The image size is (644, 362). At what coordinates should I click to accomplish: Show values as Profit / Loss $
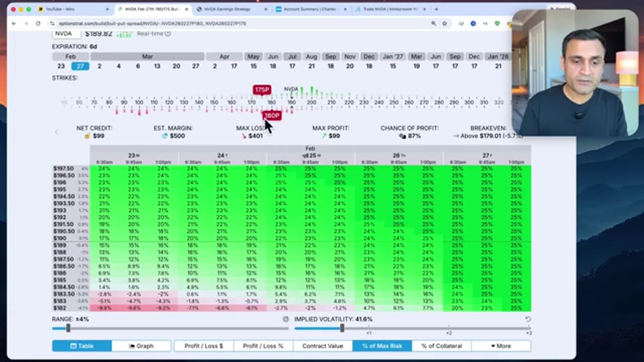pos(204,346)
